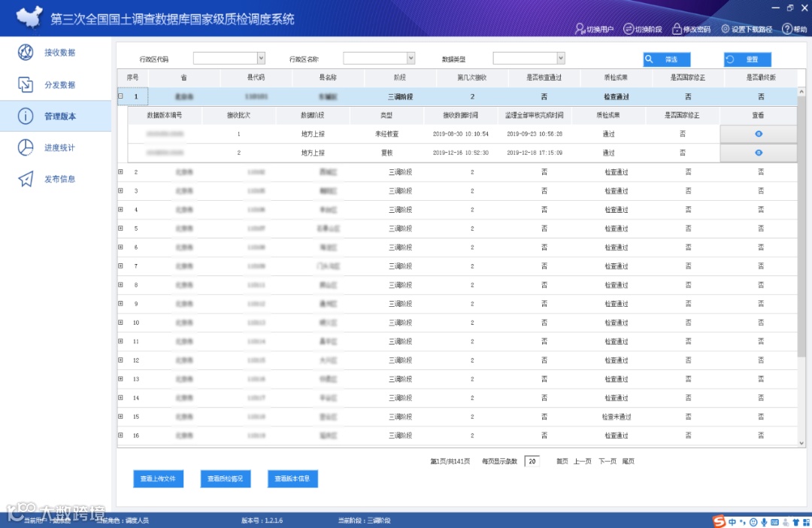Click the table vertical scrollbar down arrow
Image resolution: width=812 pixels, height=528 pixels.
coord(801,443)
